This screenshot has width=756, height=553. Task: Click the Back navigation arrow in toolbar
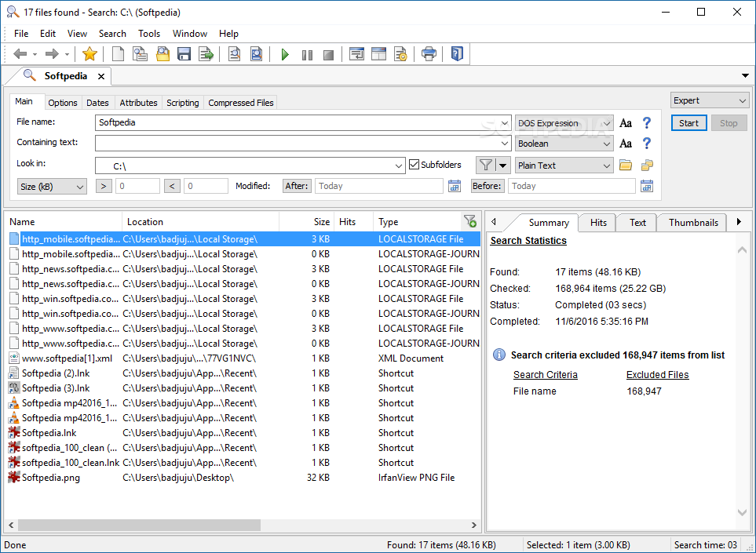pyautogui.click(x=20, y=54)
